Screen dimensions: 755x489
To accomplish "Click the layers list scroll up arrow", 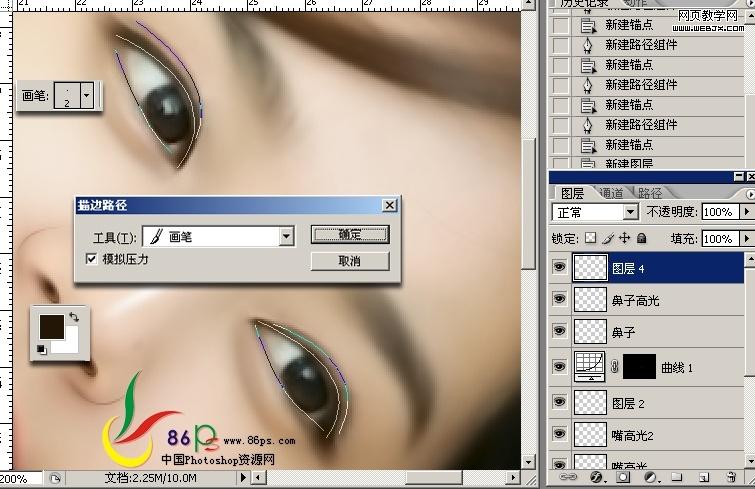I will pos(750,260).
